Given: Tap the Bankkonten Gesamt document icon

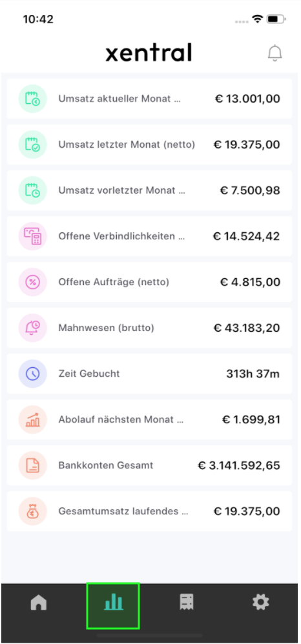Looking at the screenshot, I should tap(32, 465).
